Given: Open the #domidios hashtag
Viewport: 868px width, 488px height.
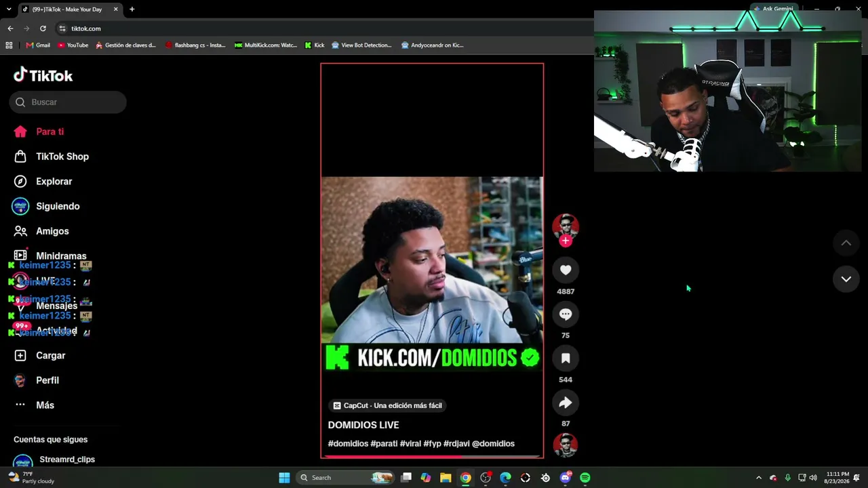Looking at the screenshot, I should (348, 444).
